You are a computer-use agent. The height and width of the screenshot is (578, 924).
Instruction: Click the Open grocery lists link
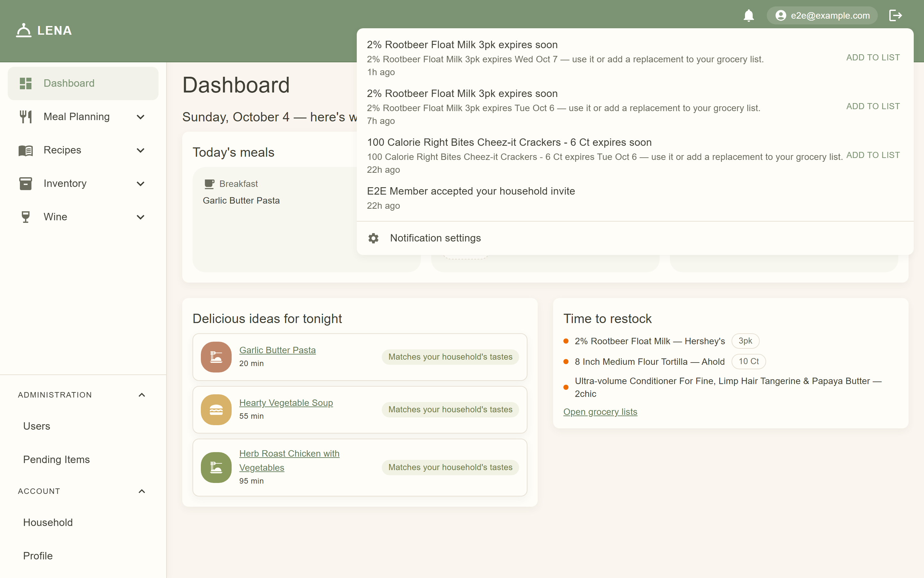pyautogui.click(x=600, y=412)
